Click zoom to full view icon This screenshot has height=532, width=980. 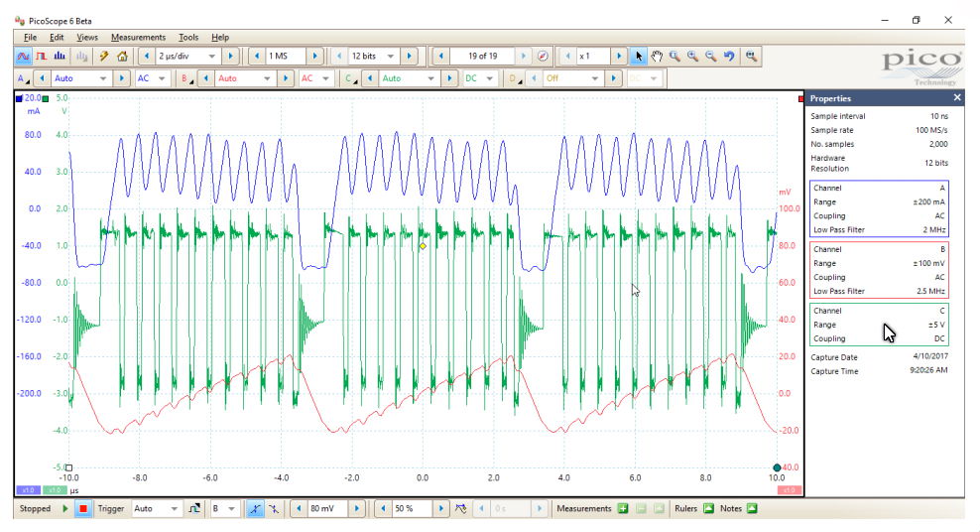[751, 57]
